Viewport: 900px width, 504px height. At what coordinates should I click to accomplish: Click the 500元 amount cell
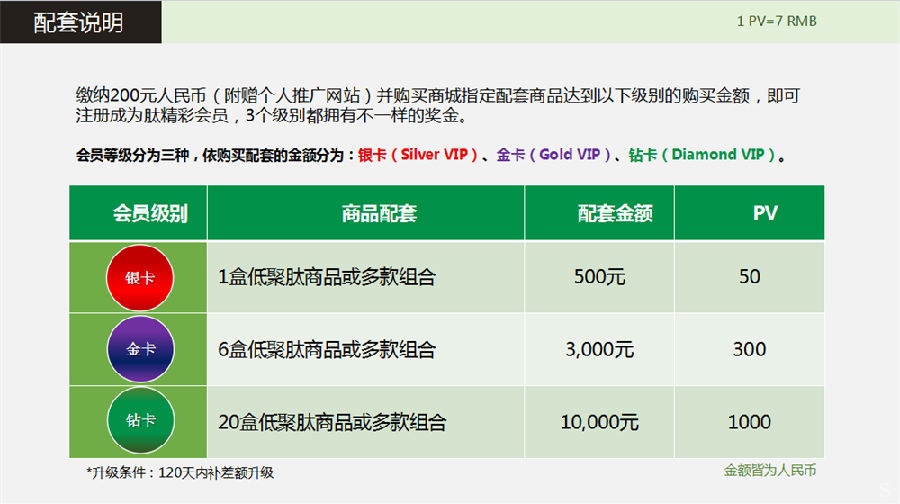(x=600, y=277)
